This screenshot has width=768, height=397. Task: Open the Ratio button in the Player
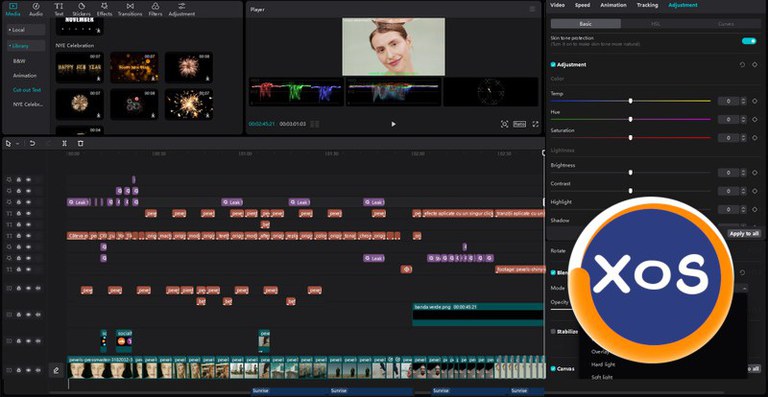pos(520,124)
